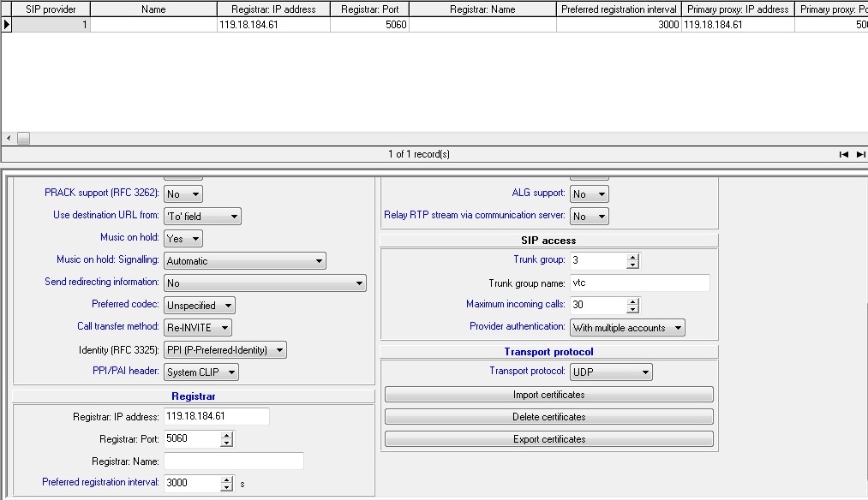This screenshot has height=500, width=868.
Task: Click the Registrar: IP address column header
Action: 273,9
